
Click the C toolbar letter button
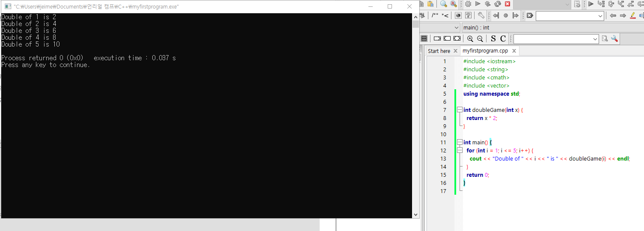tap(503, 38)
